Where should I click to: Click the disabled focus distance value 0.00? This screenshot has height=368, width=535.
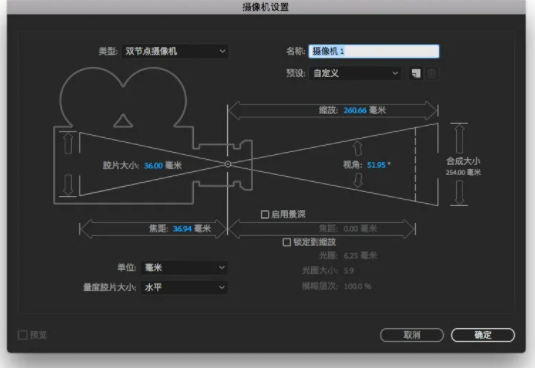coord(351,229)
